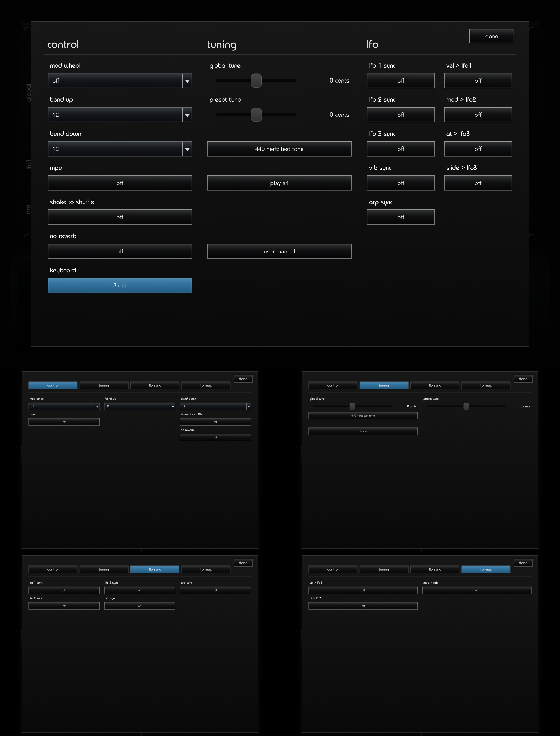560x736 pixels.
Task: Toggle at > lfo3 in the large panel
Action: 478,149
